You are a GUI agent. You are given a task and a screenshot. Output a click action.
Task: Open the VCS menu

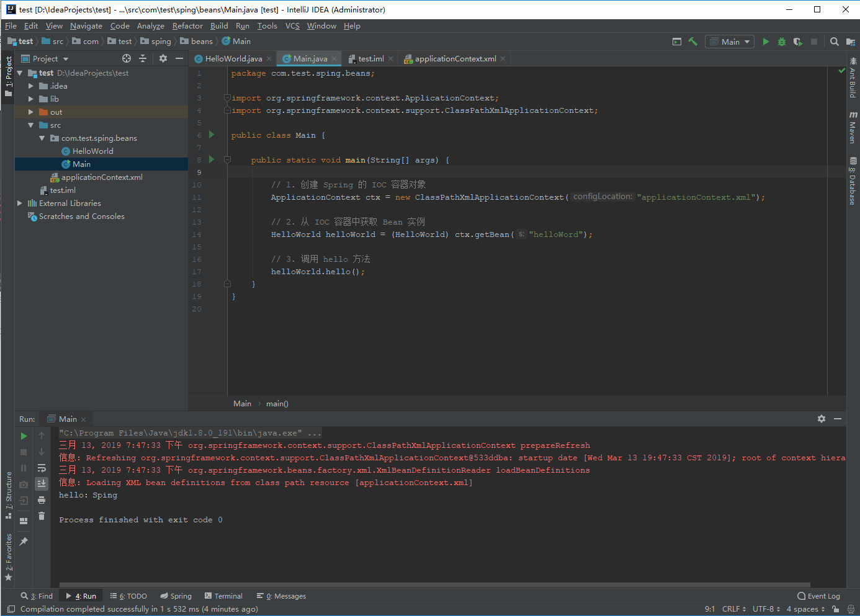point(292,26)
